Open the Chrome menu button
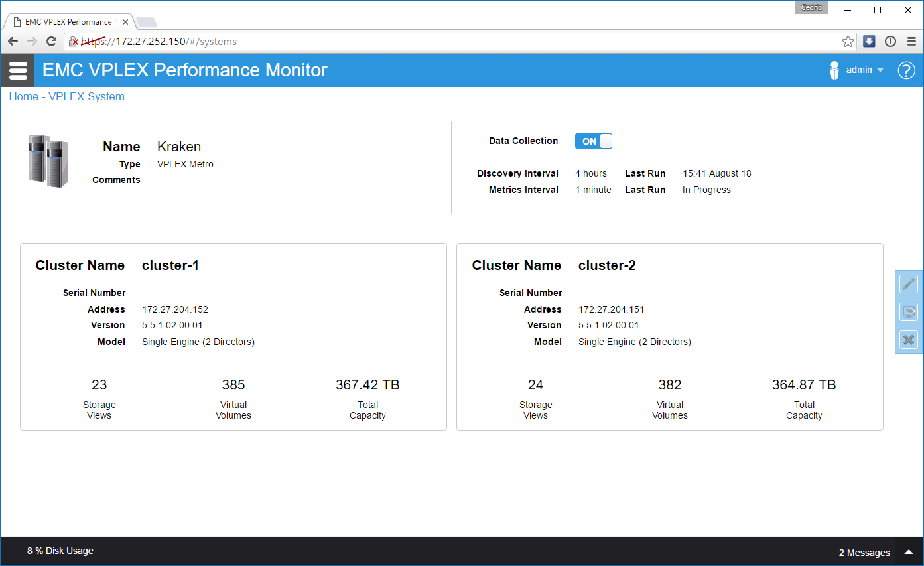924x566 pixels. [x=911, y=42]
